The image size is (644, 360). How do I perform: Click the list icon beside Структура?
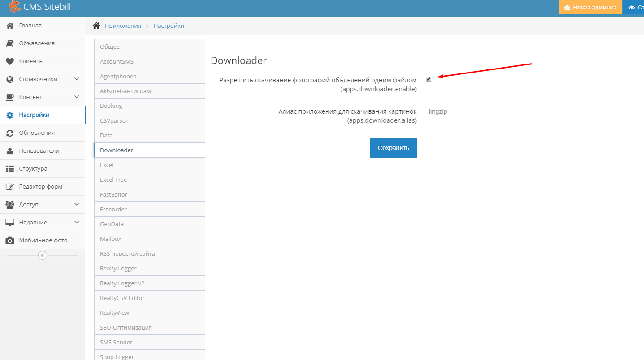tap(10, 169)
